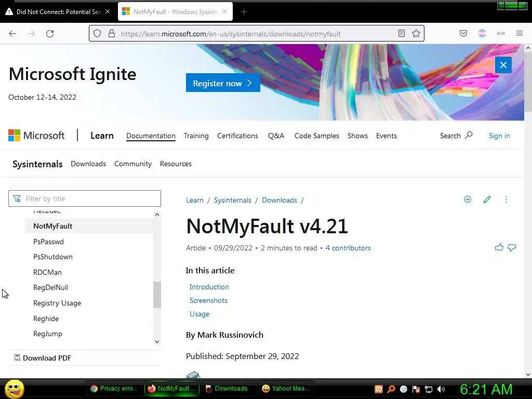Open Code Samples nav item
This screenshot has height=399, width=532.
[316, 136]
